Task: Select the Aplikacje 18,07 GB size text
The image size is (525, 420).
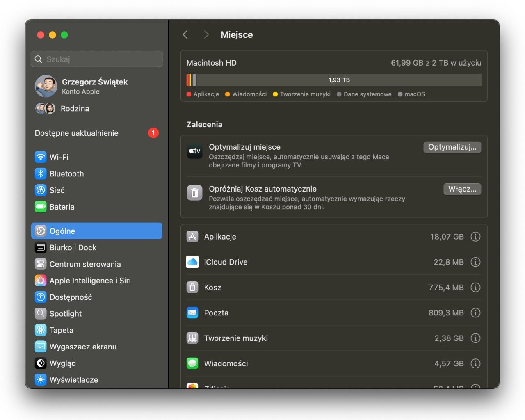Action: (447, 237)
